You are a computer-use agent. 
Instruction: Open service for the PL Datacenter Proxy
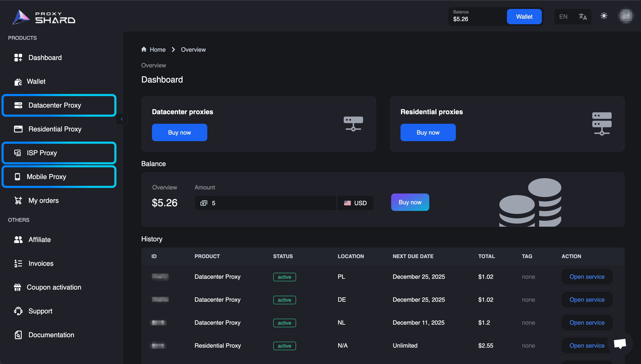[587, 277]
